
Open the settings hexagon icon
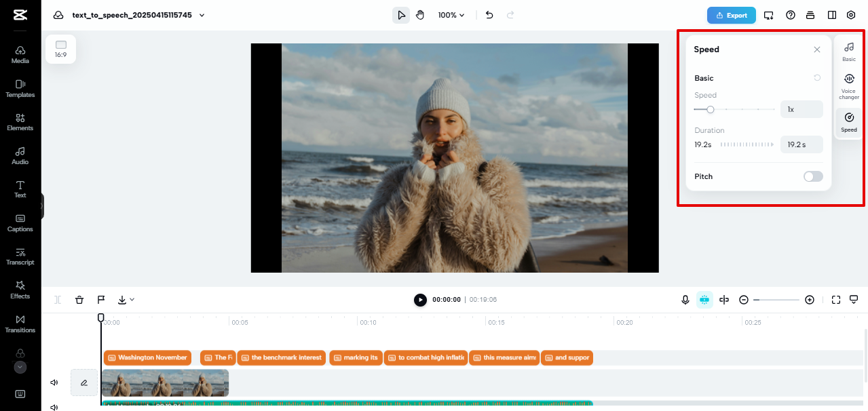(851, 15)
